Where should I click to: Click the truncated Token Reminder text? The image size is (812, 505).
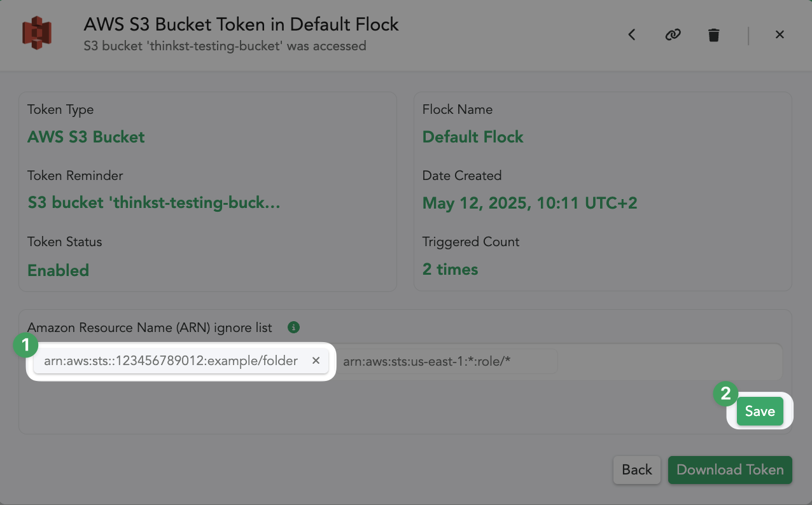pyautogui.click(x=154, y=203)
